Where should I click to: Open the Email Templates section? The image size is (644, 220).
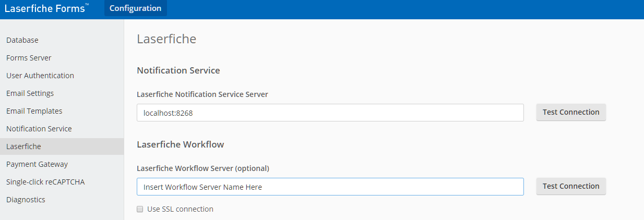tap(34, 111)
